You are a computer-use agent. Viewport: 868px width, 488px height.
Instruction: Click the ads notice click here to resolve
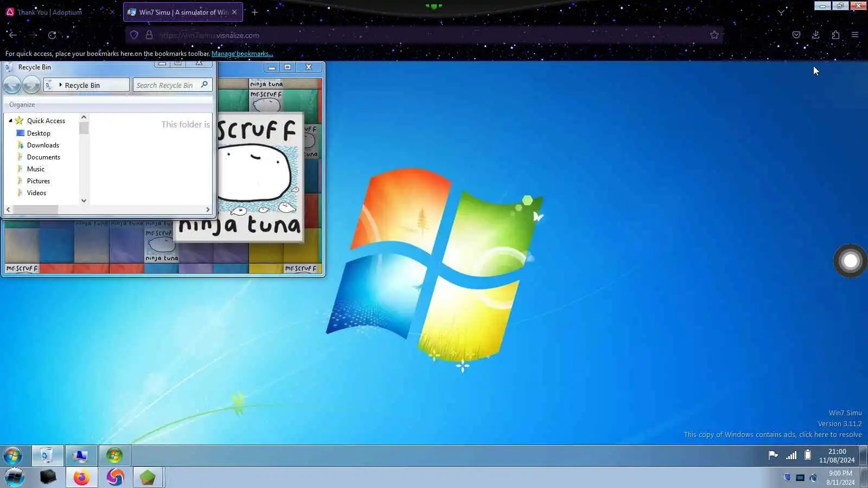830,435
